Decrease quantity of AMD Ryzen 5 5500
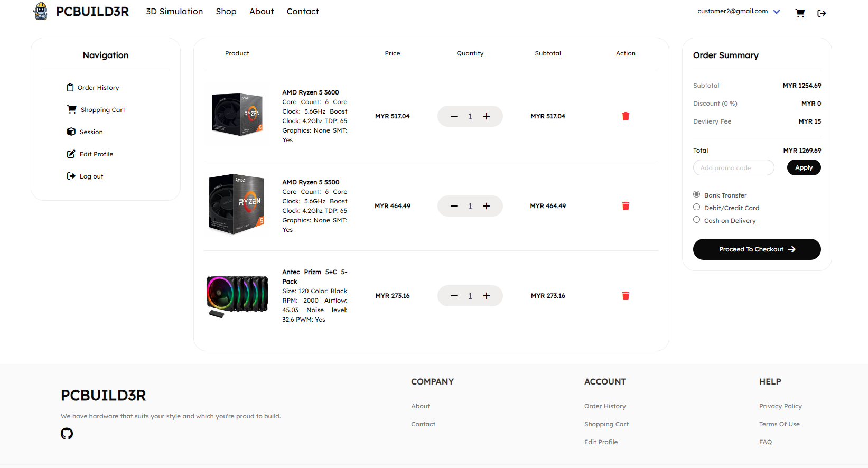Viewport: 868px width, 468px height. pos(454,206)
